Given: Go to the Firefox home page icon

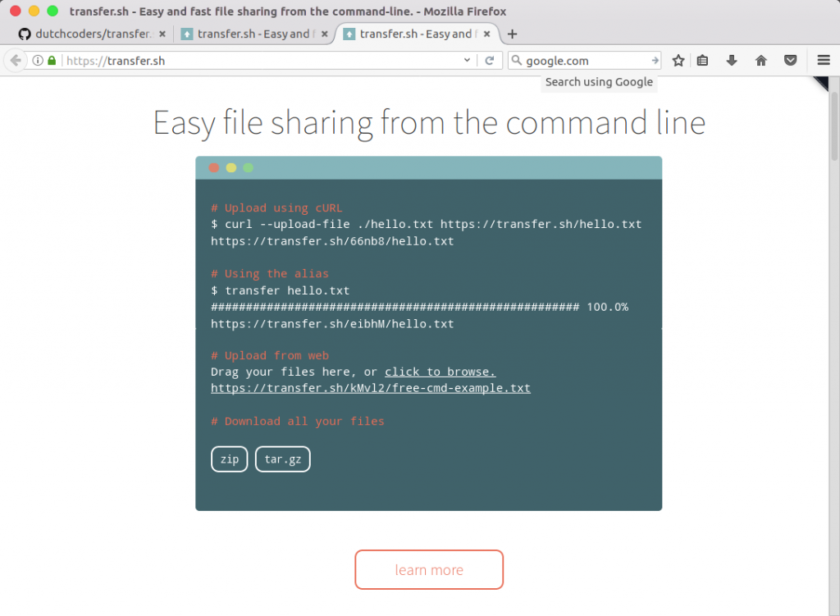Looking at the screenshot, I should (760, 60).
